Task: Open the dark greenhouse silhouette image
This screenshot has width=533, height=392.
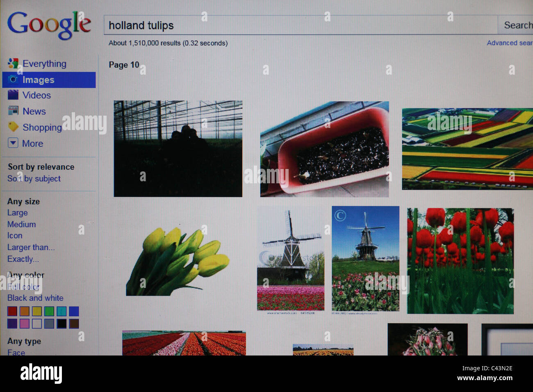Action: point(178,149)
